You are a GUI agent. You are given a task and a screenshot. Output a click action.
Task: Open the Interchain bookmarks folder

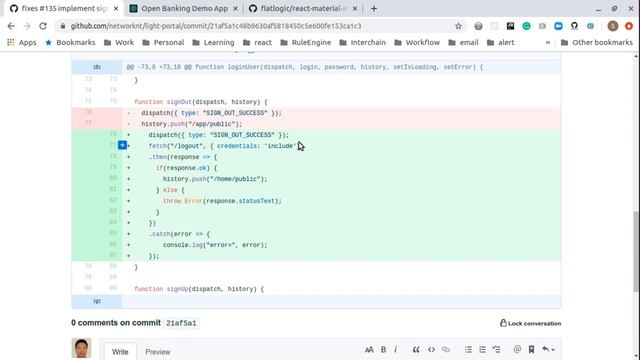click(x=362, y=42)
